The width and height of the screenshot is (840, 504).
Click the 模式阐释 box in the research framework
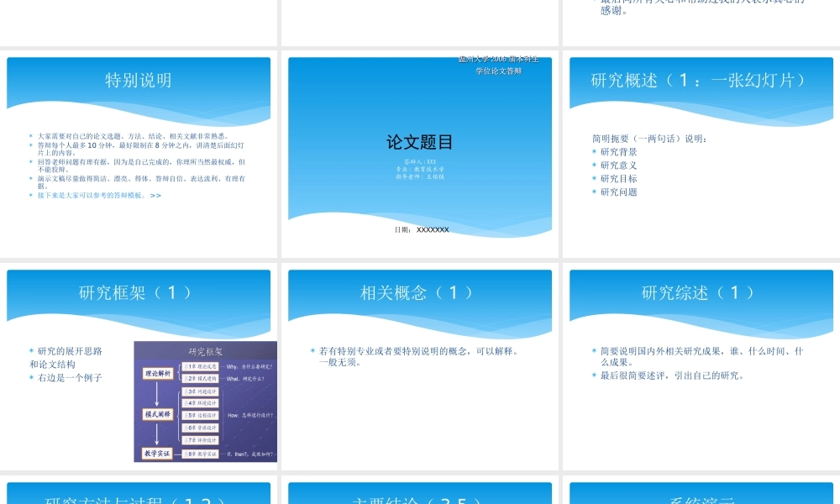click(156, 414)
